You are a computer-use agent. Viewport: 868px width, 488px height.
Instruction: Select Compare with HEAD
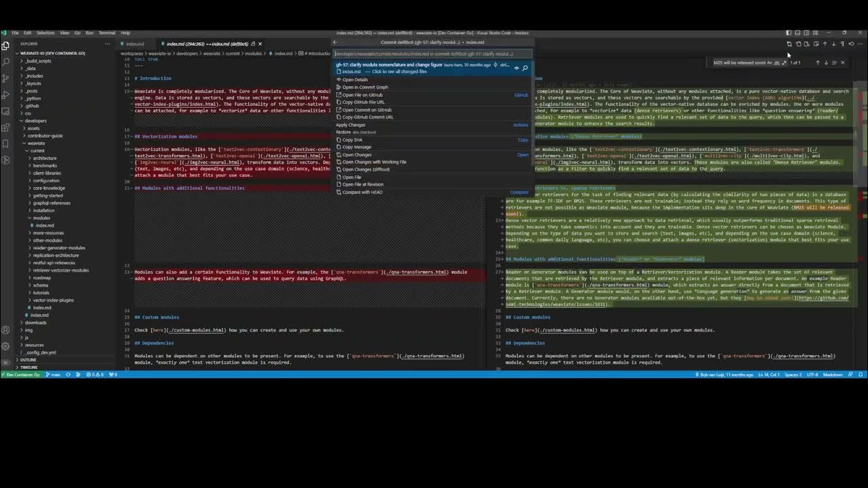pos(432,192)
